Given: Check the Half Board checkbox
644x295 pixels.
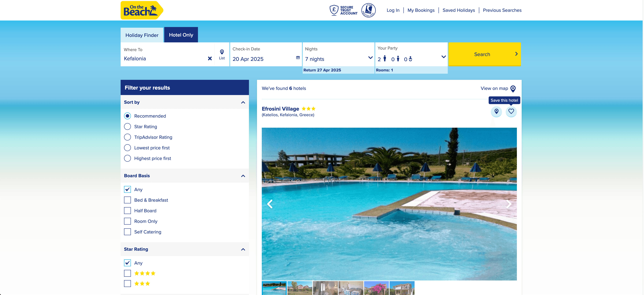Looking at the screenshot, I should (127, 211).
